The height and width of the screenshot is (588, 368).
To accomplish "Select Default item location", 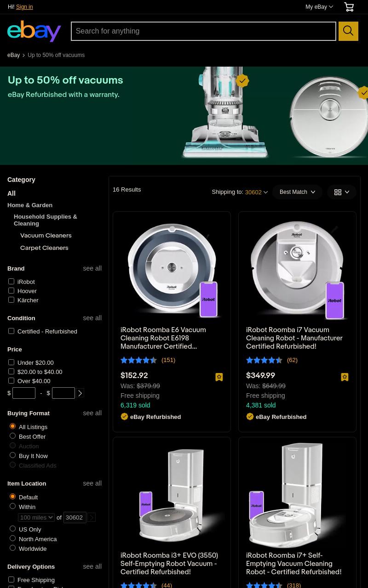I will [x=13, y=497].
